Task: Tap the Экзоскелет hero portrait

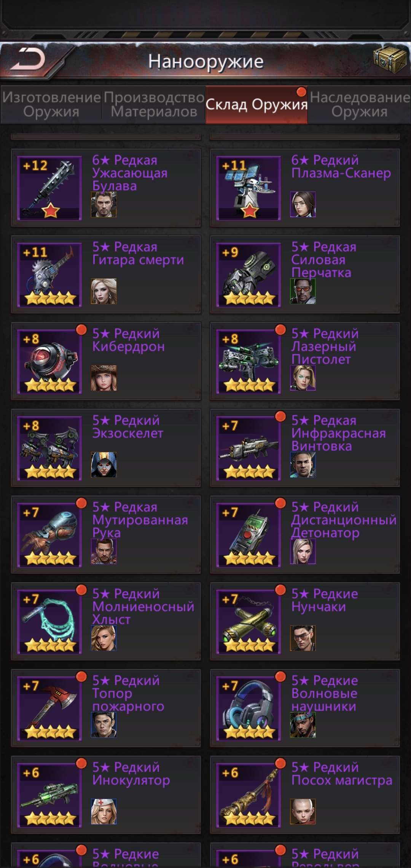Action: coord(104,464)
